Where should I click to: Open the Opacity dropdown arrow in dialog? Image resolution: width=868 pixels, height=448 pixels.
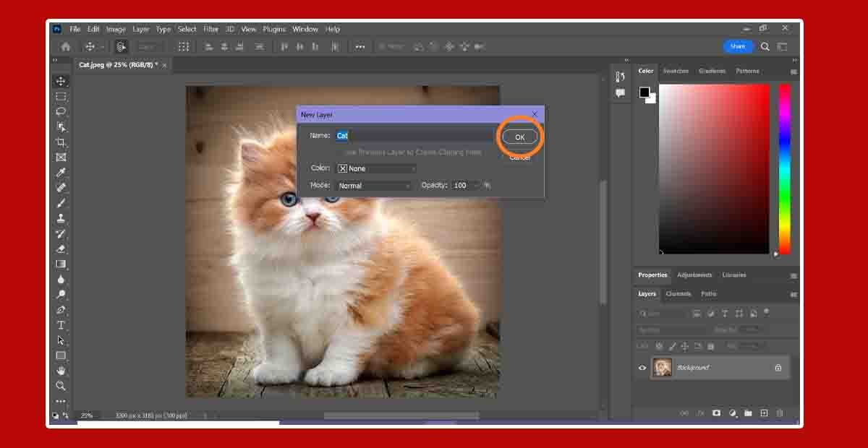pos(477,186)
